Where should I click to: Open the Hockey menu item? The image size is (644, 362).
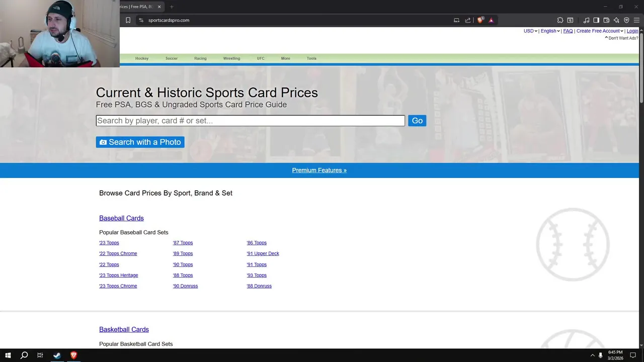pos(142,58)
